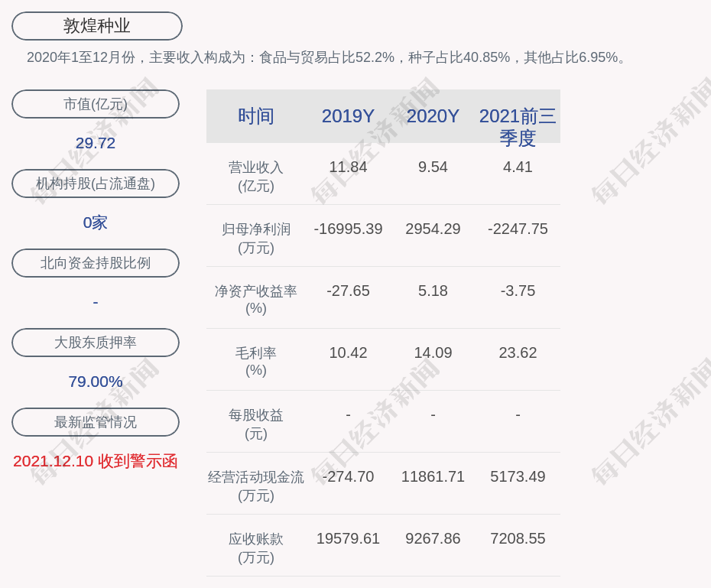Click the dash under 北向资金持股比例

(x=96, y=302)
